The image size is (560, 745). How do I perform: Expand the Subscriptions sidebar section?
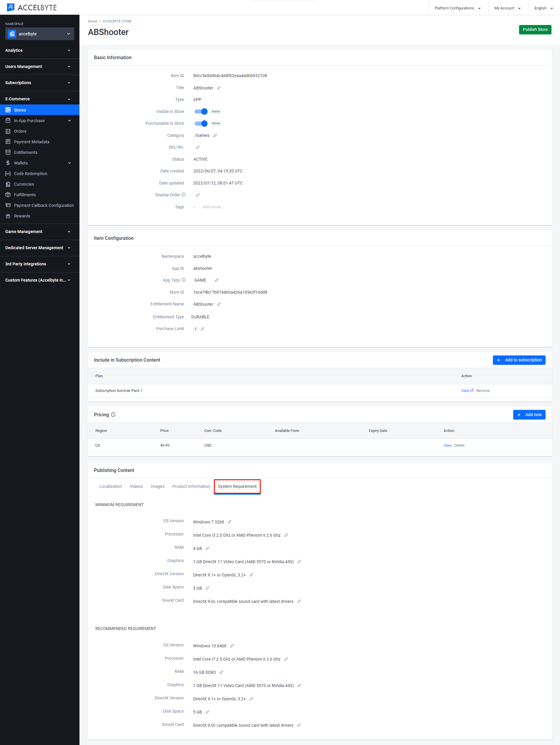(x=40, y=83)
